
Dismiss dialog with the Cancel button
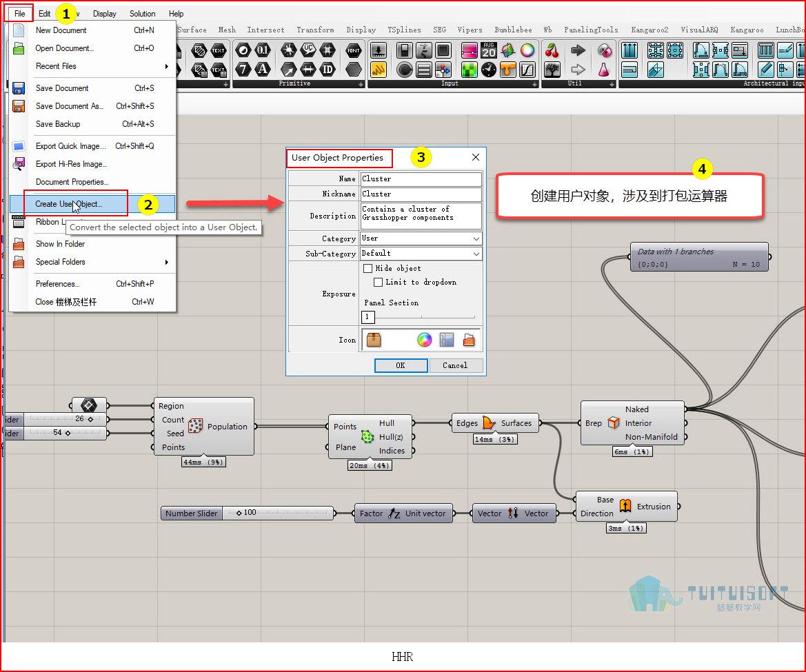coord(456,365)
